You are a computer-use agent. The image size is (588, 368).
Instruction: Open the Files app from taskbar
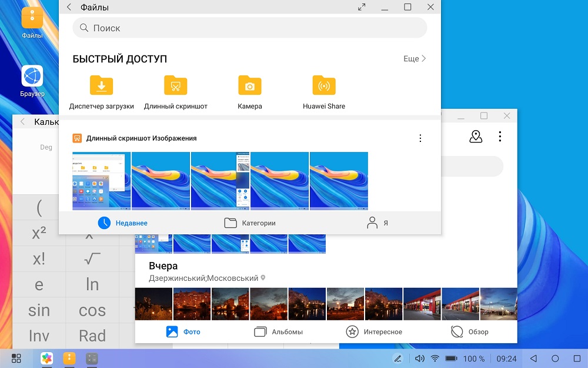[x=69, y=358]
